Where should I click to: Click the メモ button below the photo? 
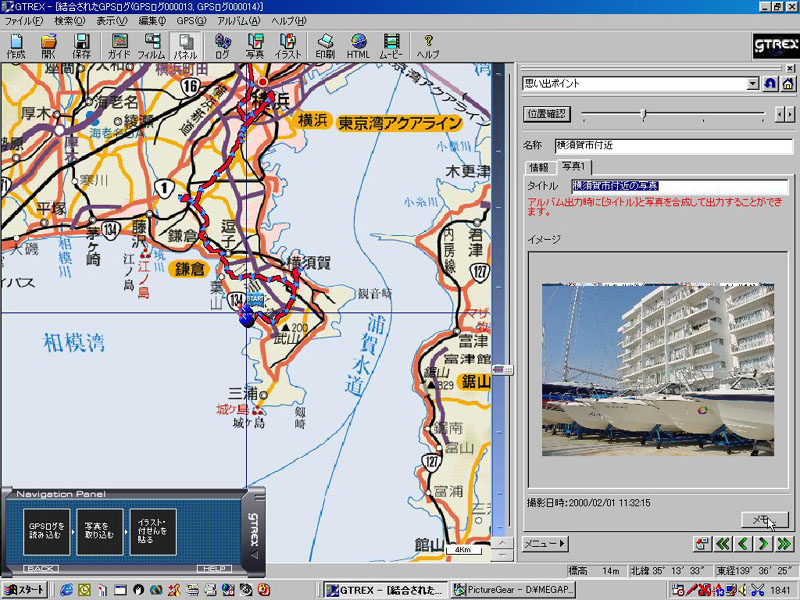coord(764,519)
